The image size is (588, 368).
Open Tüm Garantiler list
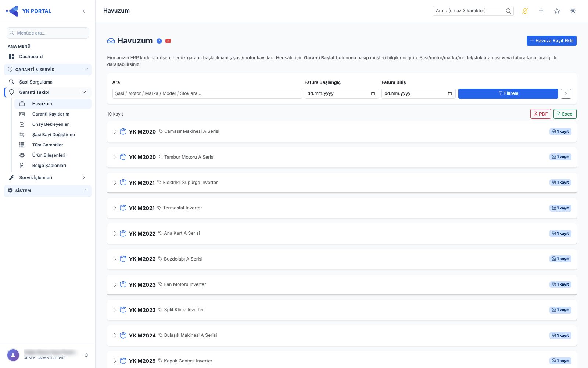point(53,145)
